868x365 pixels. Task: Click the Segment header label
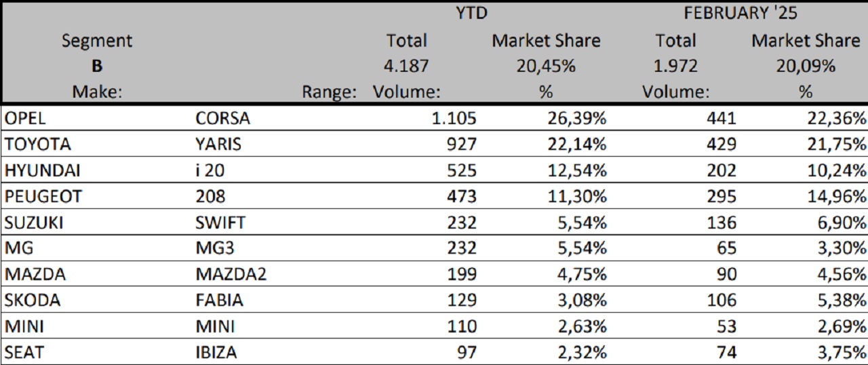click(x=97, y=41)
